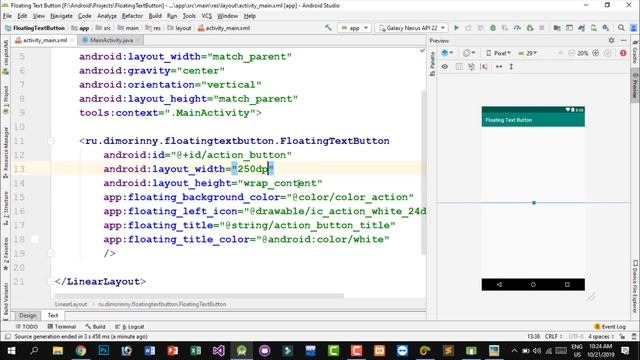Click the expand vertically arrow icon

(x=511, y=67)
